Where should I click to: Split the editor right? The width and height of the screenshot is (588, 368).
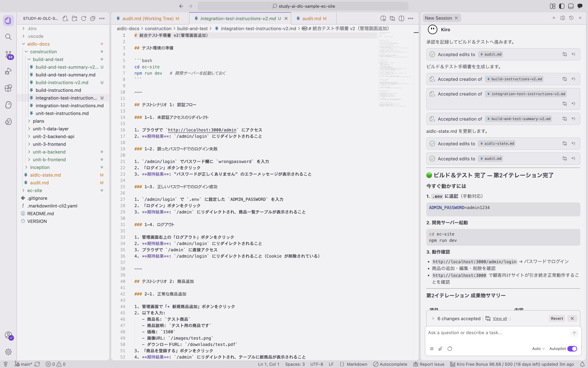[401, 19]
